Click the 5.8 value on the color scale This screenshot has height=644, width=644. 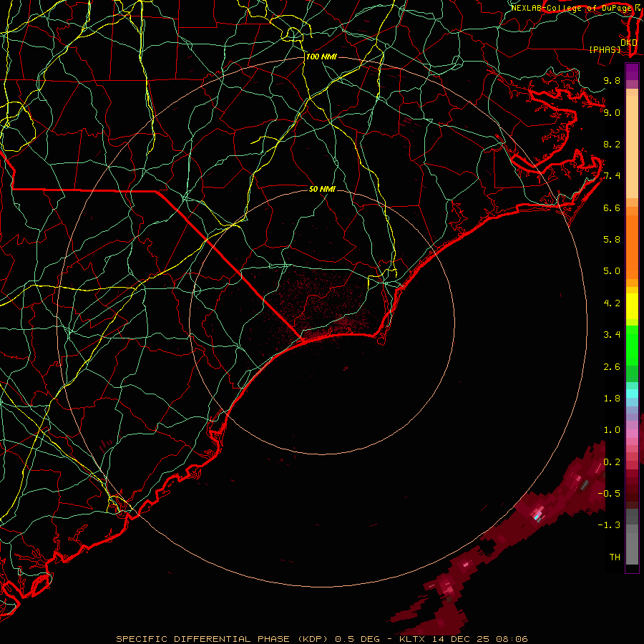coord(612,240)
